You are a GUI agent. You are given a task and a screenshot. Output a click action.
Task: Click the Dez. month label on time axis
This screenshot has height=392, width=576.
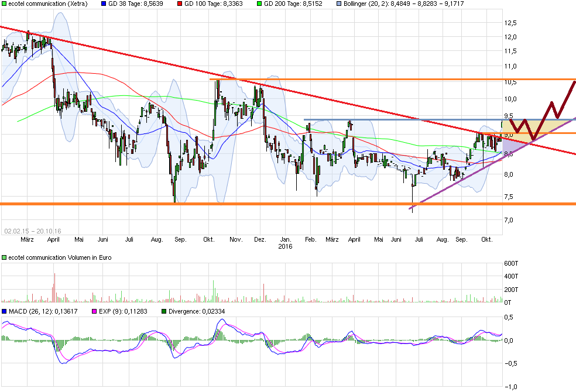point(260,239)
